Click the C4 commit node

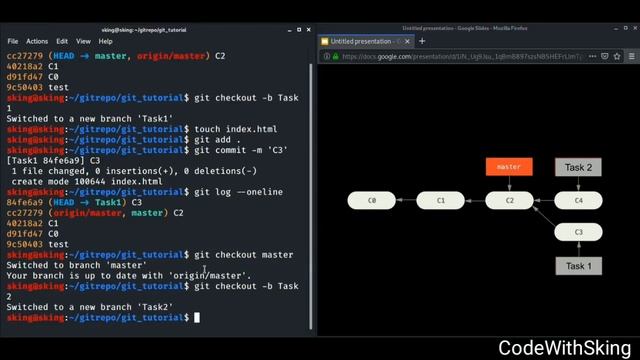[578, 200]
